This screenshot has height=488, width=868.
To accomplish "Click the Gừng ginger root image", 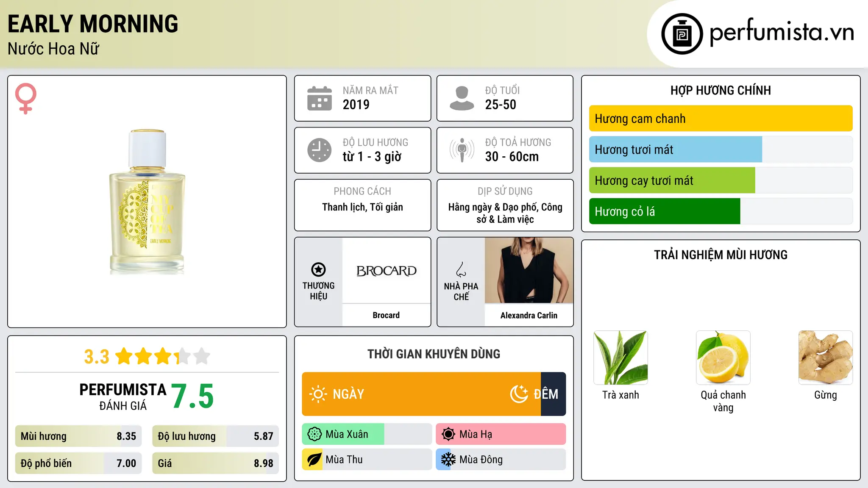I will 826,358.
